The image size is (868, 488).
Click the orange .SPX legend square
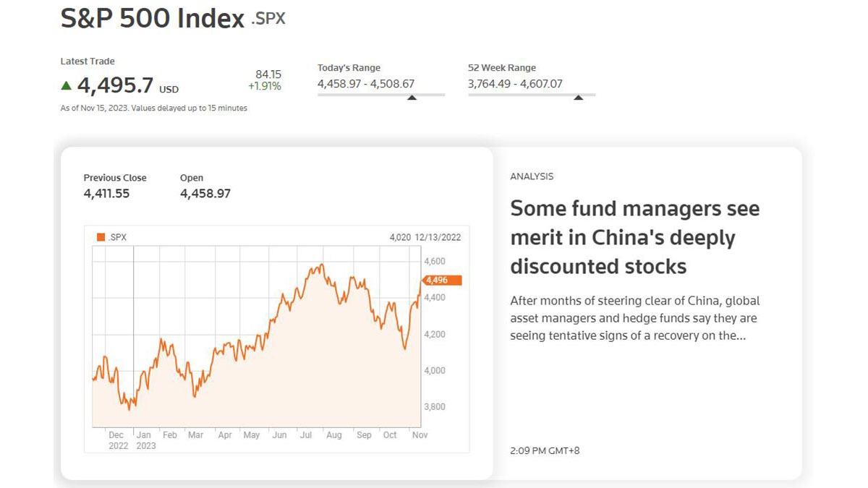(101, 236)
